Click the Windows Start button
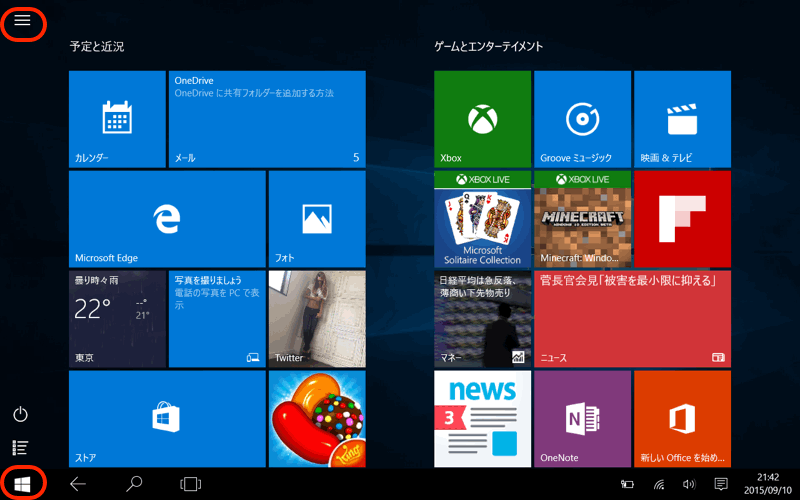The height and width of the screenshot is (500, 800). (x=22, y=484)
